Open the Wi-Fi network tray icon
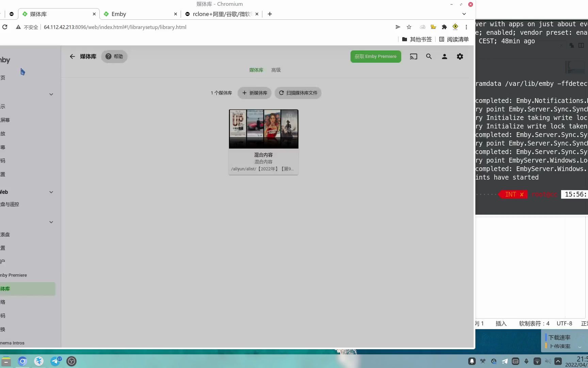This screenshot has height=368, width=588. coord(537,361)
